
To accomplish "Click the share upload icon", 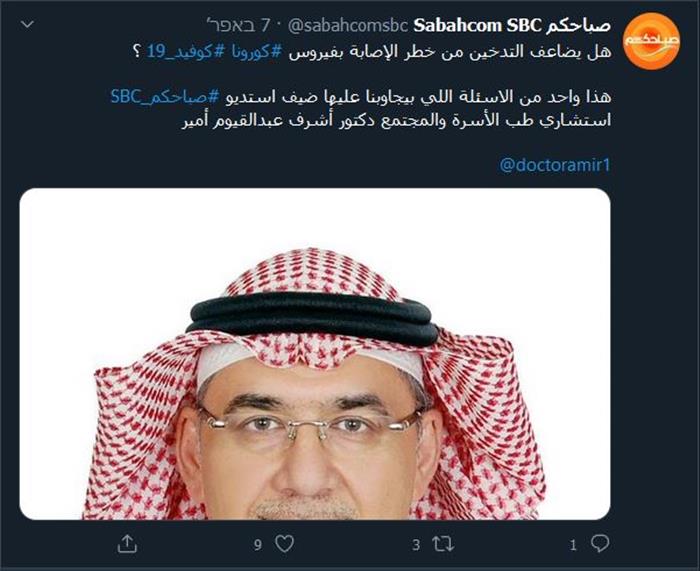I will [x=127, y=544].
